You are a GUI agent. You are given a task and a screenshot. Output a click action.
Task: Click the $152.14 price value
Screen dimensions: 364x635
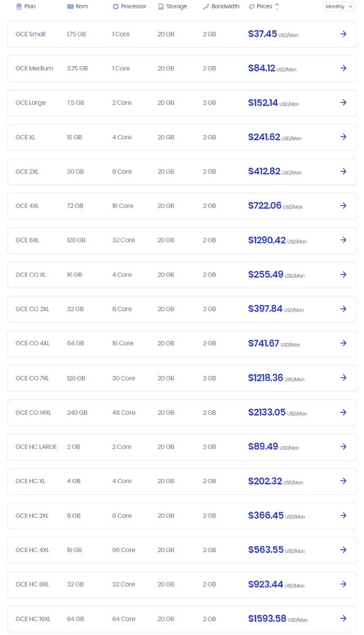point(263,103)
